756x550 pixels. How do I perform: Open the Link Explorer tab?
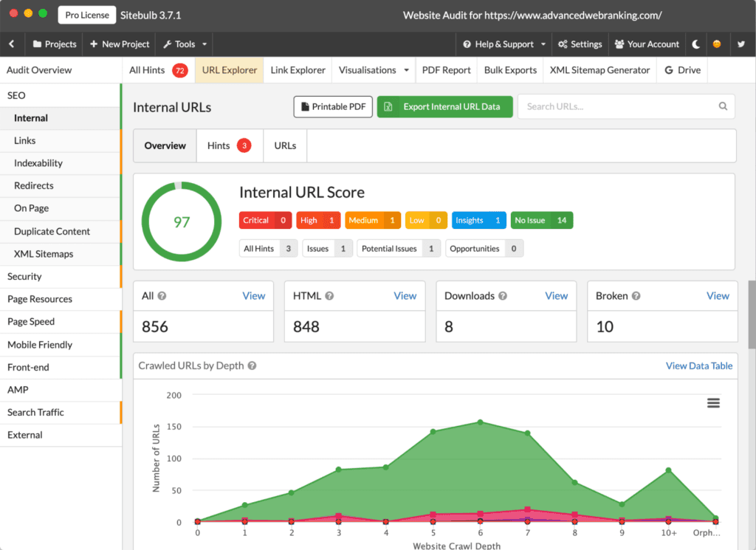pos(298,70)
